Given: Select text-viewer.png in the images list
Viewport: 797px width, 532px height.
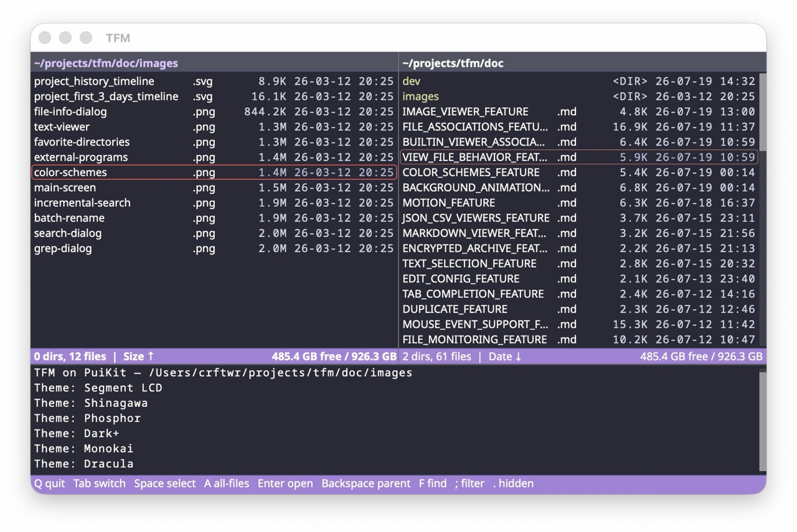Looking at the screenshot, I should click(x=214, y=127).
